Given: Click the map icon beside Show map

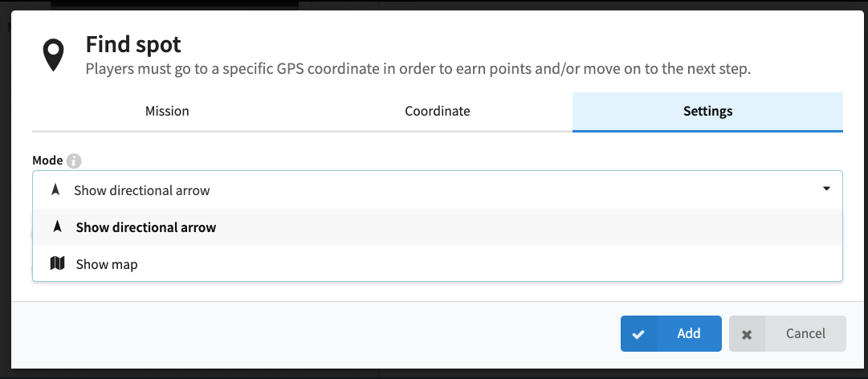Looking at the screenshot, I should 57,264.
